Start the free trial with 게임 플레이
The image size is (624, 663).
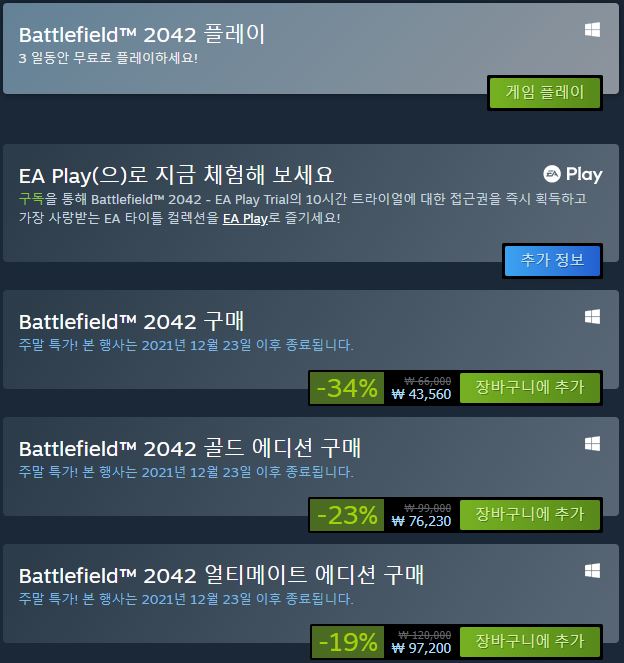pos(545,93)
